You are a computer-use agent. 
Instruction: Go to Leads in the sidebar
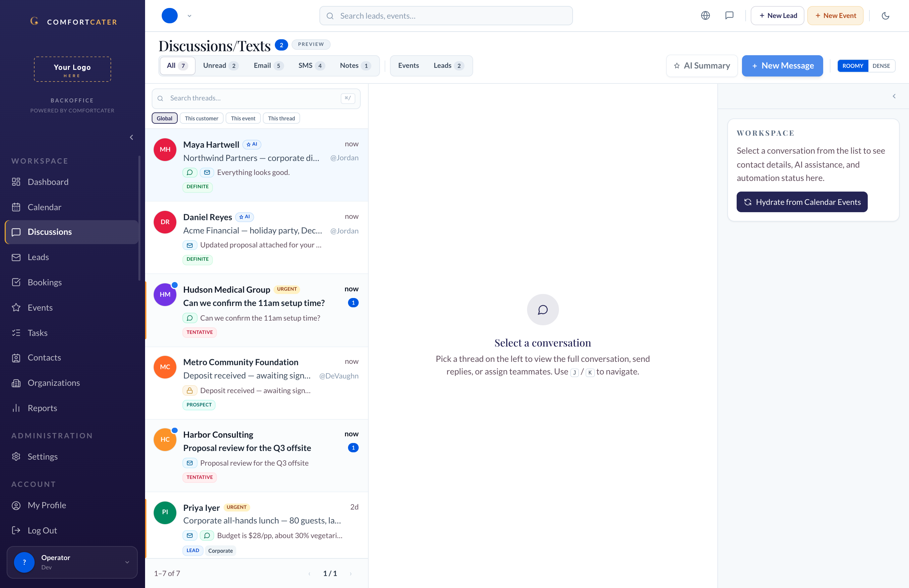pos(72,257)
